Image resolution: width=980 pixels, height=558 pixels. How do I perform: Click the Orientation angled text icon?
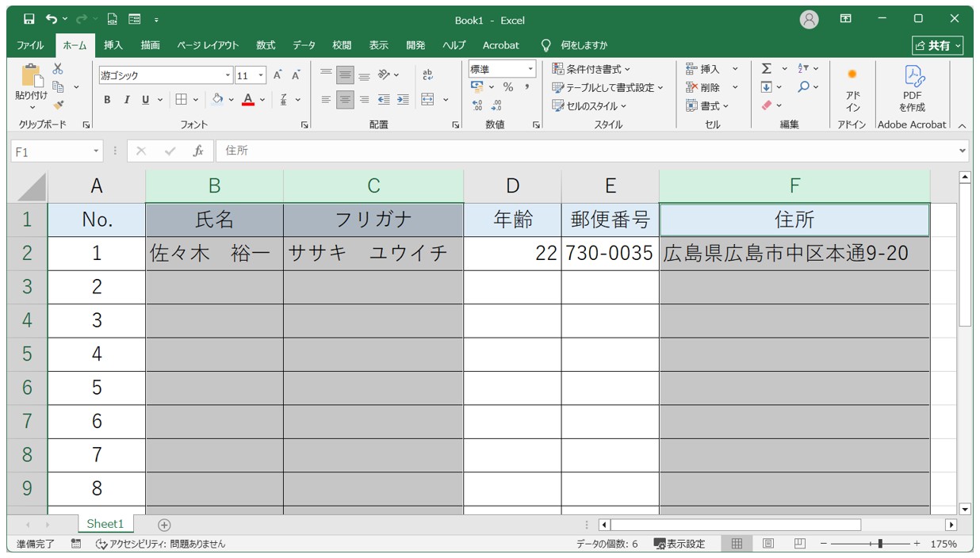(x=384, y=75)
